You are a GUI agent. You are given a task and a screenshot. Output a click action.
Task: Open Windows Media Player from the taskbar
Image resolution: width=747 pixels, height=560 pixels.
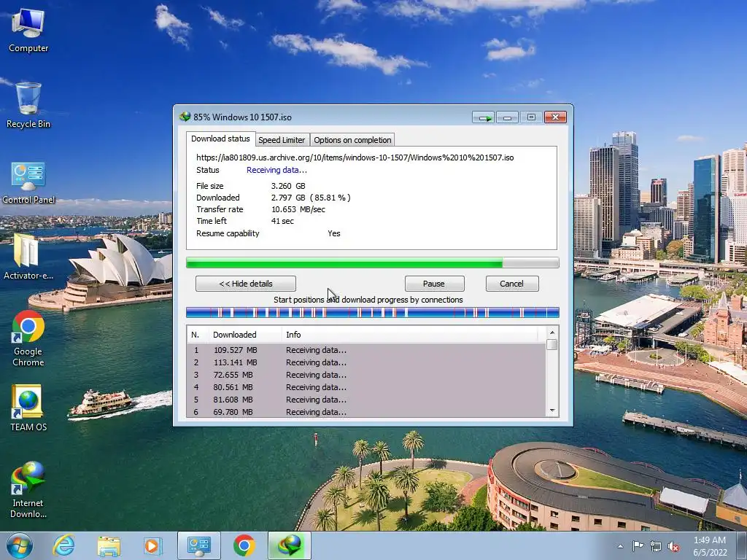153,545
